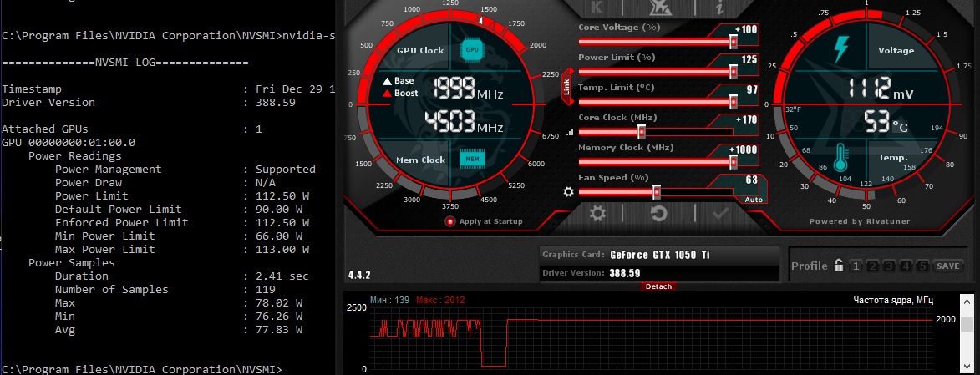980x375 pixels.
Task: Click 'GPU 00000000:01:00.0' console line
Action: click(69, 143)
